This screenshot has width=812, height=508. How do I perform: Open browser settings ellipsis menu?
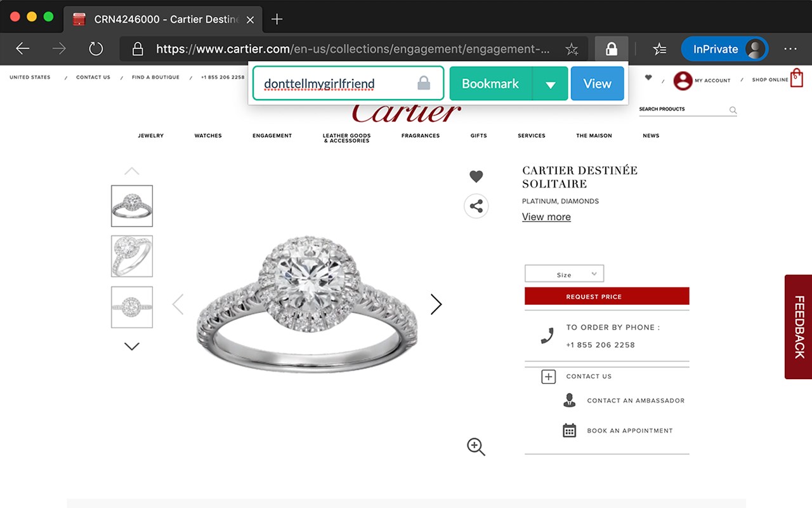(x=790, y=49)
